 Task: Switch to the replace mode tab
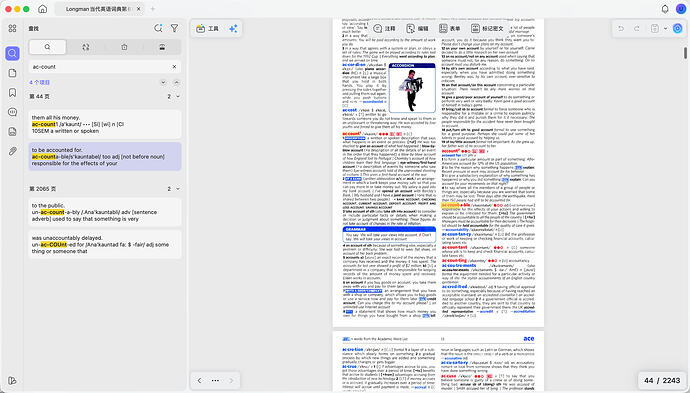coord(86,47)
